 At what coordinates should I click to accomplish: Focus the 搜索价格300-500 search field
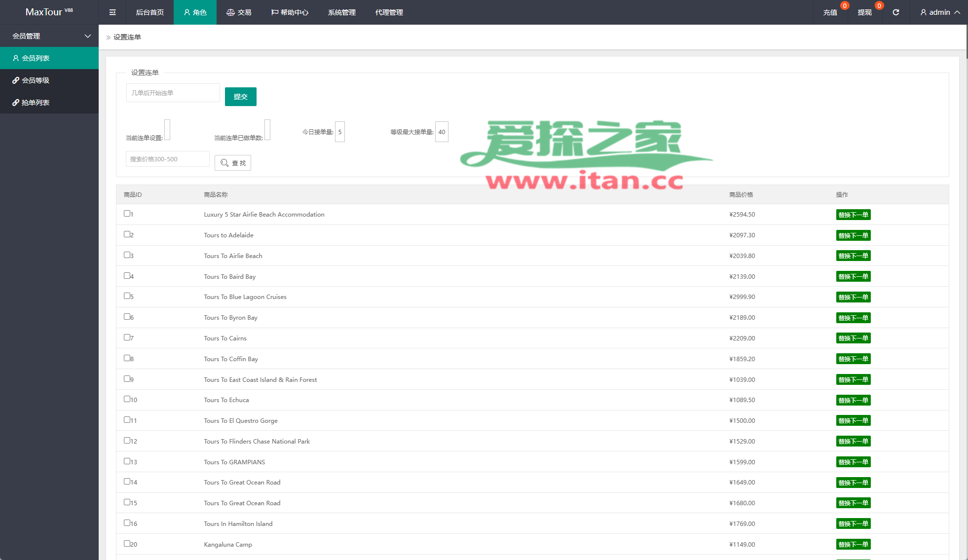168,159
